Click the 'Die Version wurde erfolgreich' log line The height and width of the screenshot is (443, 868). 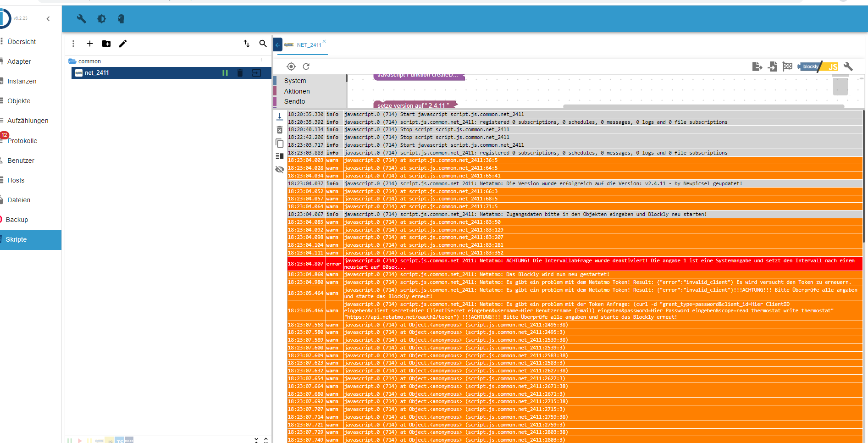click(x=575, y=183)
